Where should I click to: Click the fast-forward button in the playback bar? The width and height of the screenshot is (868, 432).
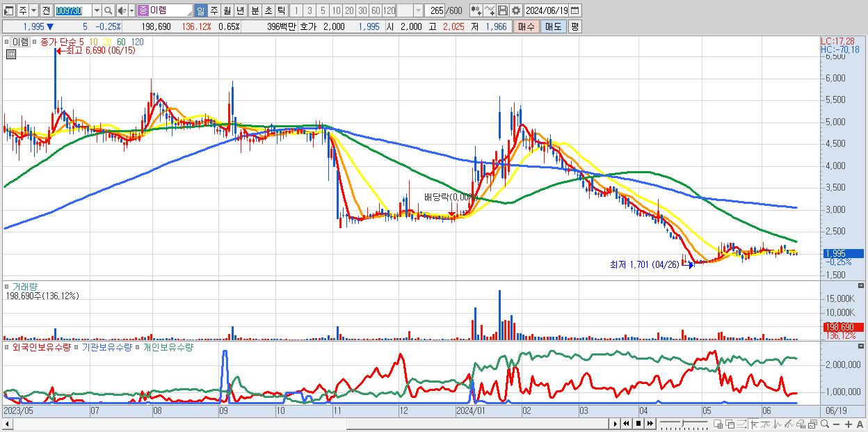click(x=650, y=424)
